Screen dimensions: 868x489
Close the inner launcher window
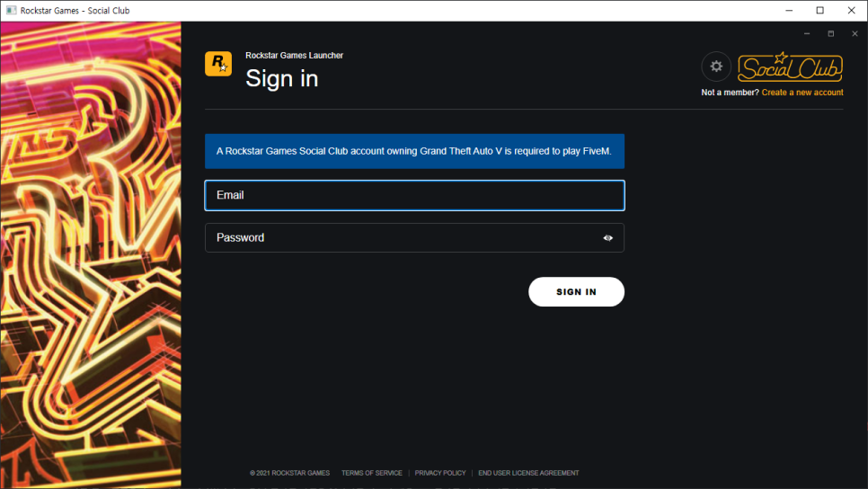(x=855, y=34)
